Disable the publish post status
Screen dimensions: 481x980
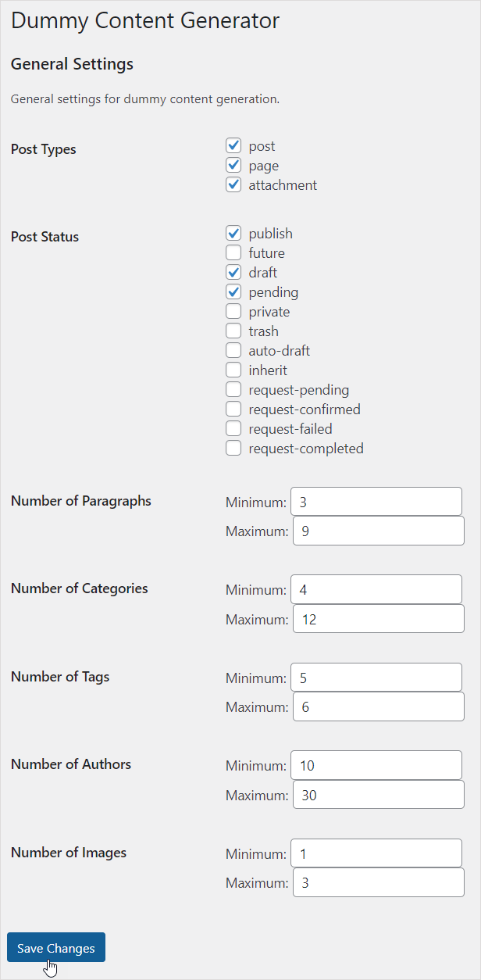tap(233, 233)
